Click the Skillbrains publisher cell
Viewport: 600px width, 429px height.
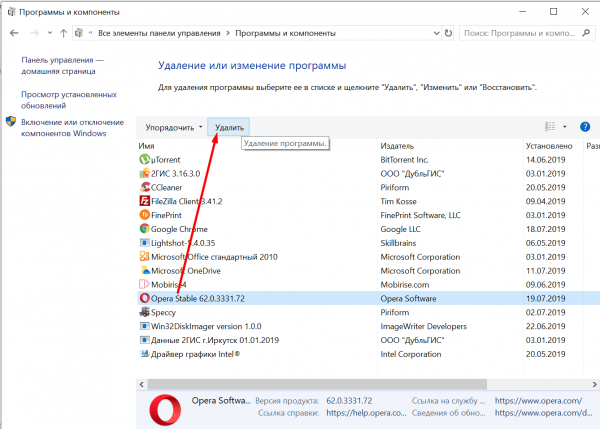click(x=398, y=243)
